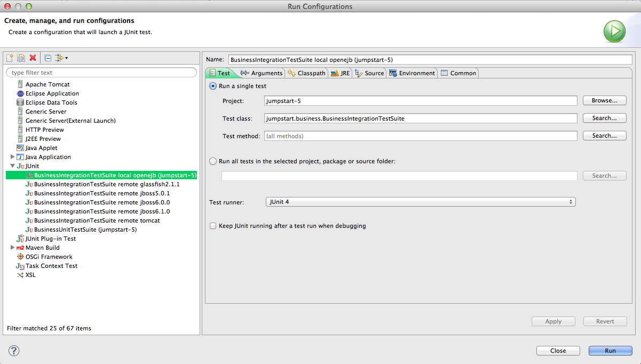Click the Apply button
The width and height of the screenshot is (641, 364).
553,321
